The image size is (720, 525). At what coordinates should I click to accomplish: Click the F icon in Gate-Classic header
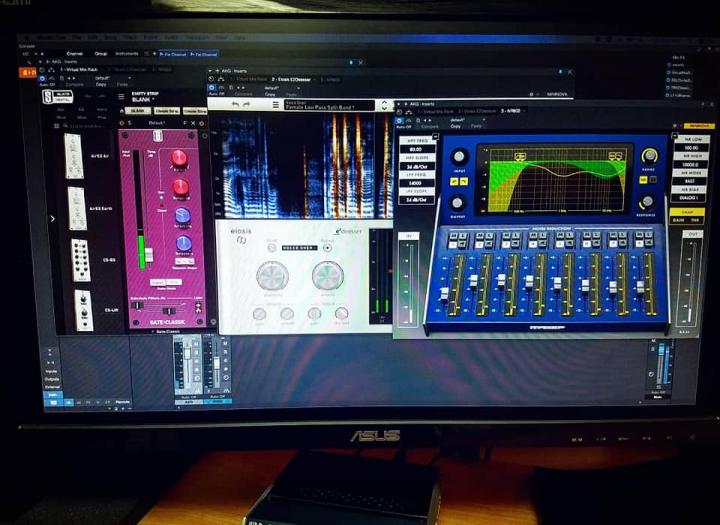185,123
